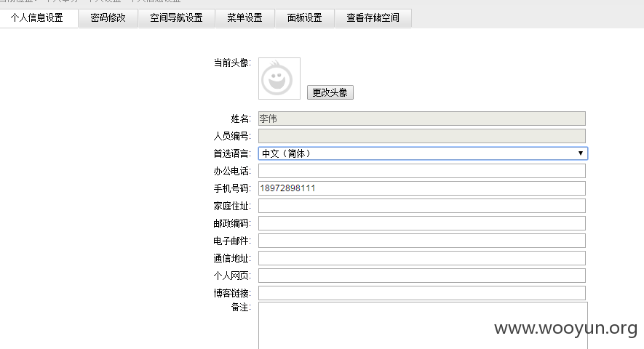Open the 个人信息设置 tab
This screenshot has height=349, width=644.
click(x=37, y=18)
